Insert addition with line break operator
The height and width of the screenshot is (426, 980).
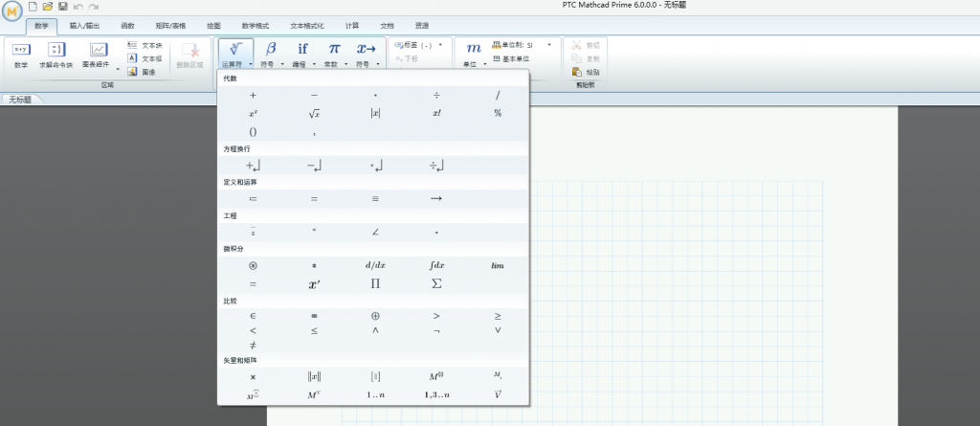[253, 166]
